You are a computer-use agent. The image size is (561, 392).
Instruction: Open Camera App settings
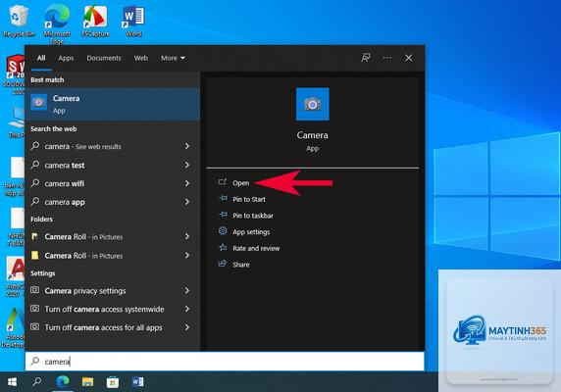pyautogui.click(x=251, y=232)
